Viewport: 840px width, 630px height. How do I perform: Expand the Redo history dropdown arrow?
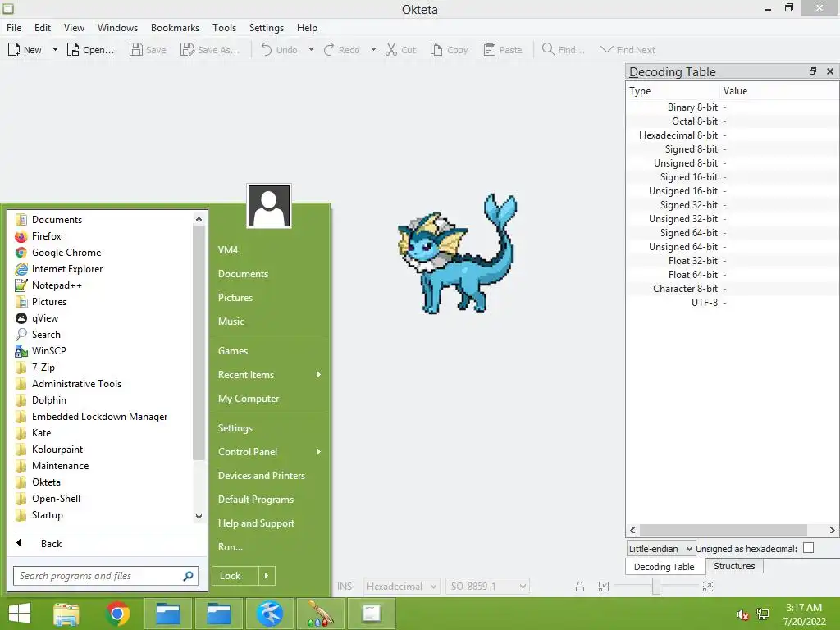pyautogui.click(x=373, y=50)
